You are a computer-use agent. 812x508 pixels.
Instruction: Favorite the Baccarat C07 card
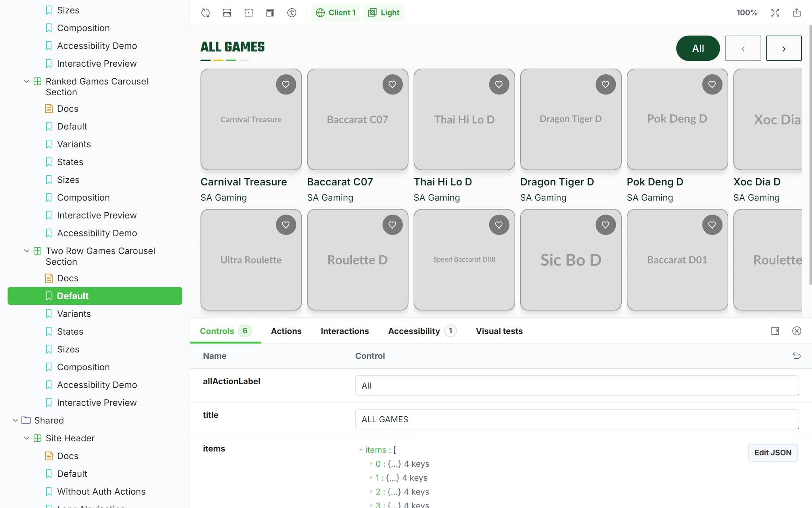pyautogui.click(x=393, y=85)
